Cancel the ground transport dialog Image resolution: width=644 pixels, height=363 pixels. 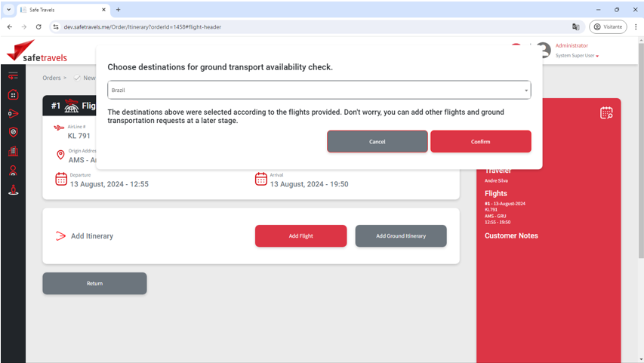[x=377, y=142]
